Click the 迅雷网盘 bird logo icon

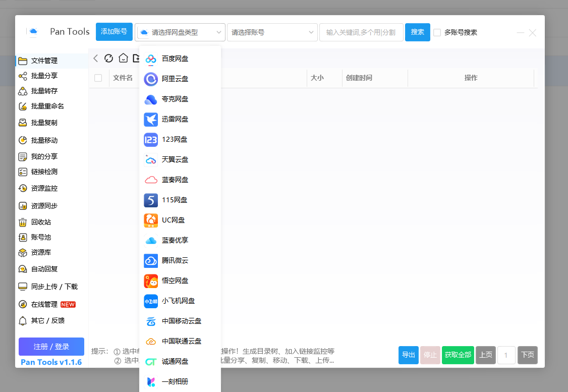point(151,119)
